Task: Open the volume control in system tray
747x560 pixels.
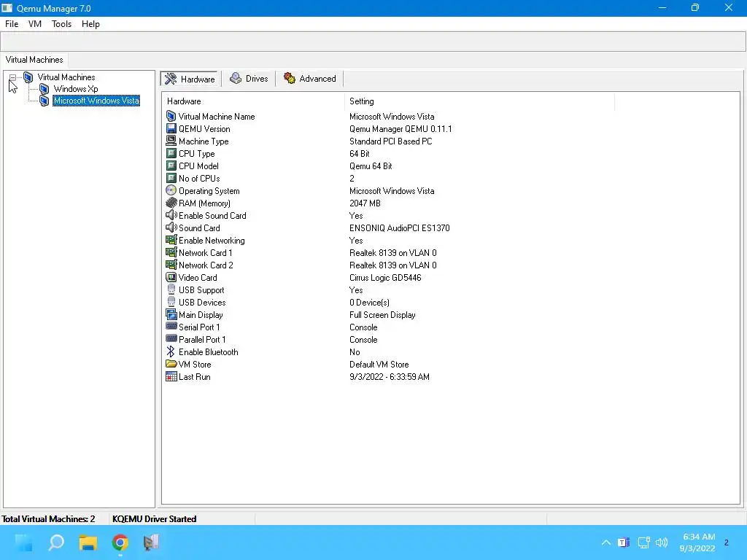Action: point(662,542)
